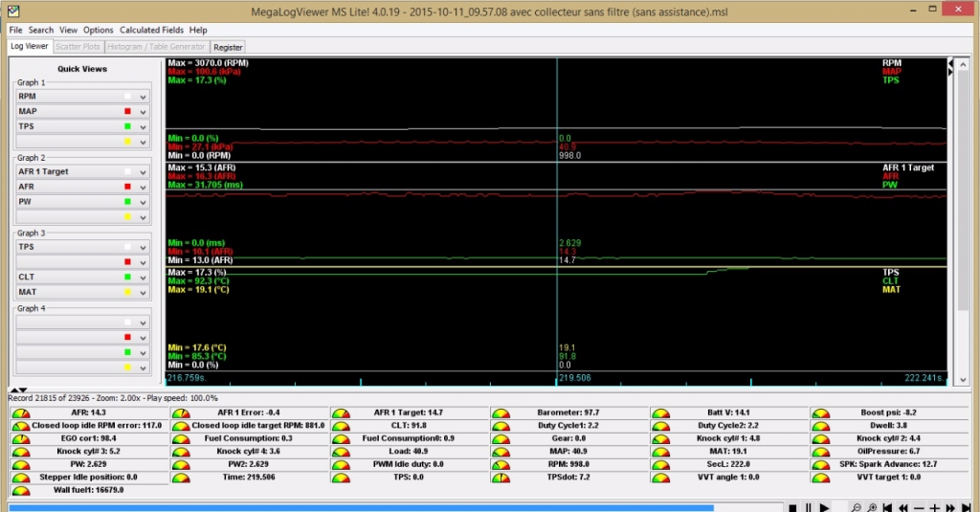Stop log playback with the stop button
Screen dimensions: 980x512
[x=792, y=507]
